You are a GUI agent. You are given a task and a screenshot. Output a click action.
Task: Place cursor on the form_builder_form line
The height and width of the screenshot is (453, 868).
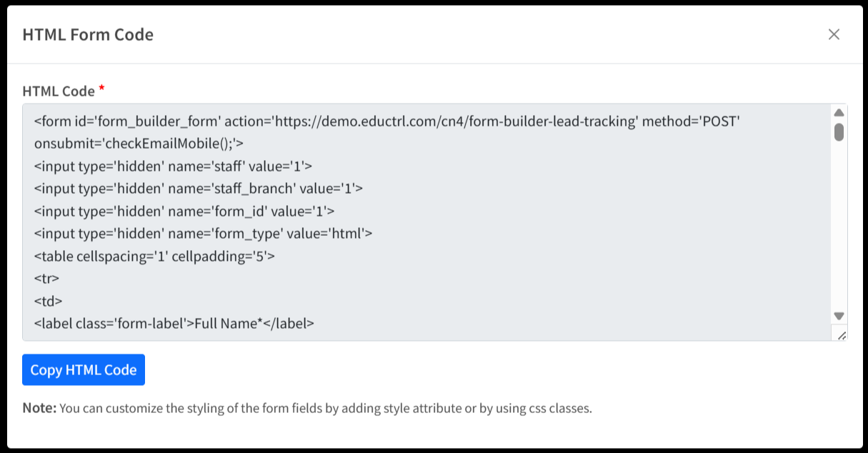pos(386,121)
